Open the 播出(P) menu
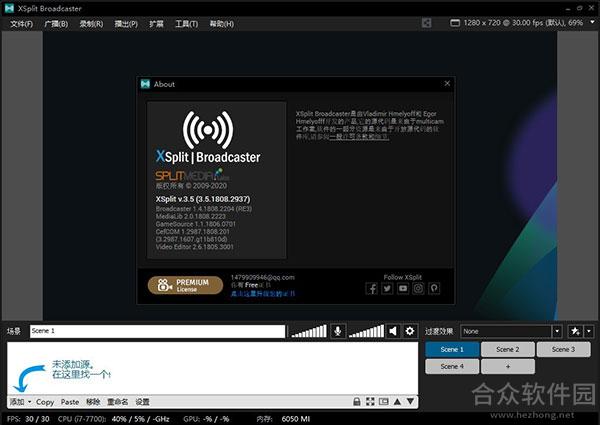 (126, 24)
